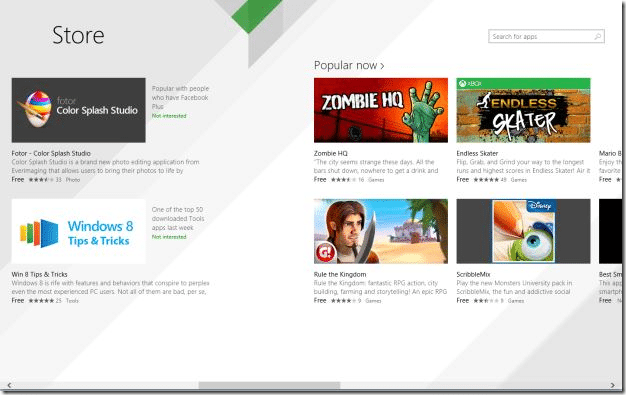This screenshot has height=395, width=626.
Task: Click the Rule the Kingdom description text
Action: (380, 288)
